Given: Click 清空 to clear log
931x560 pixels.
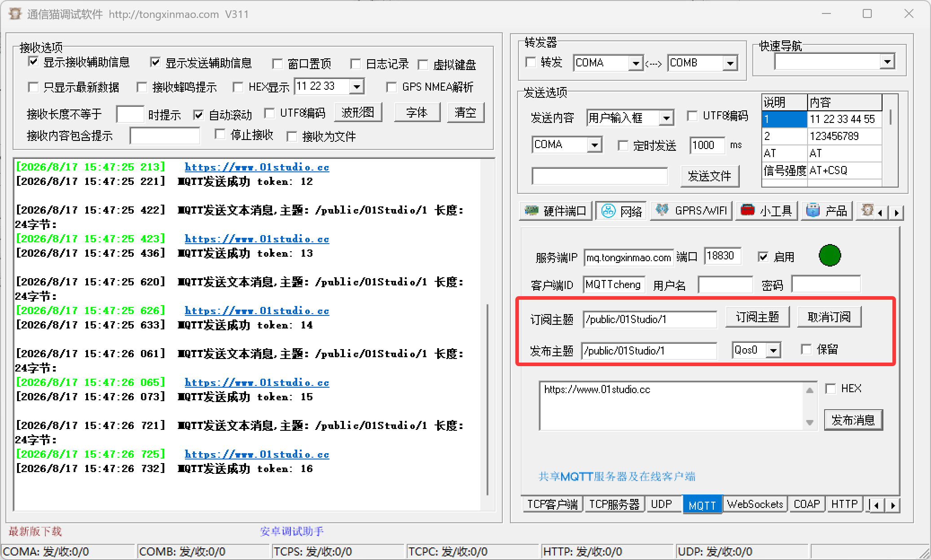Looking at the screenshot, I should point(465,112).
